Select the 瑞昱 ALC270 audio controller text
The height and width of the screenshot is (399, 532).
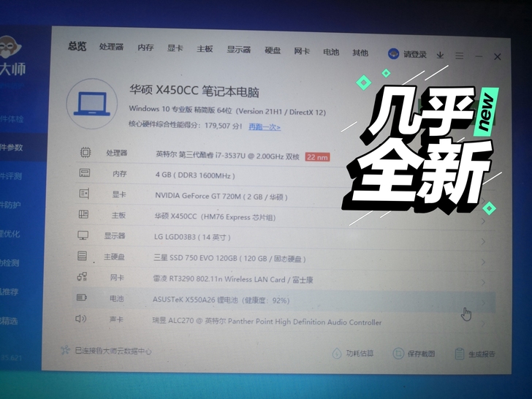click(267, 322)
